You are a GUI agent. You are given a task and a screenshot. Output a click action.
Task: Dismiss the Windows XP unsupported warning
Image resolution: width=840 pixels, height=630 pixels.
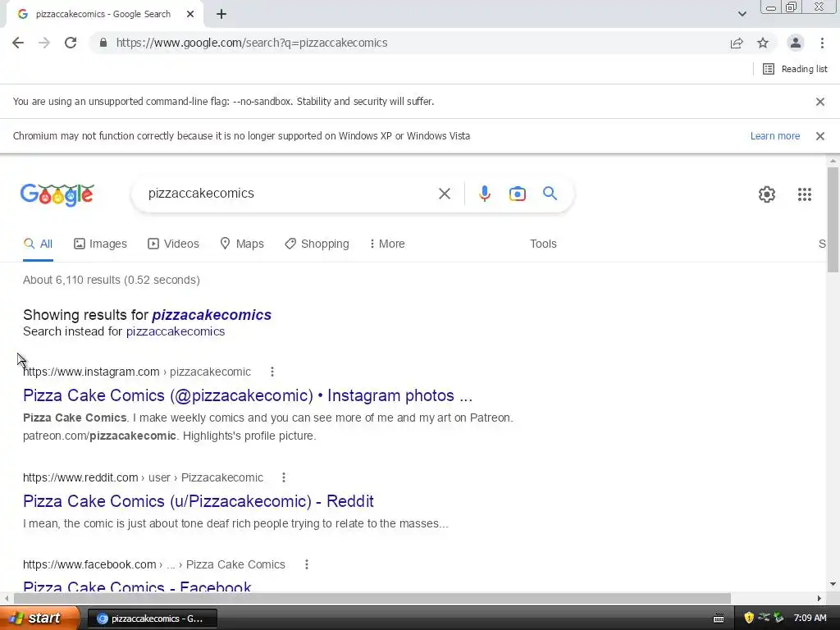point(820,136)
